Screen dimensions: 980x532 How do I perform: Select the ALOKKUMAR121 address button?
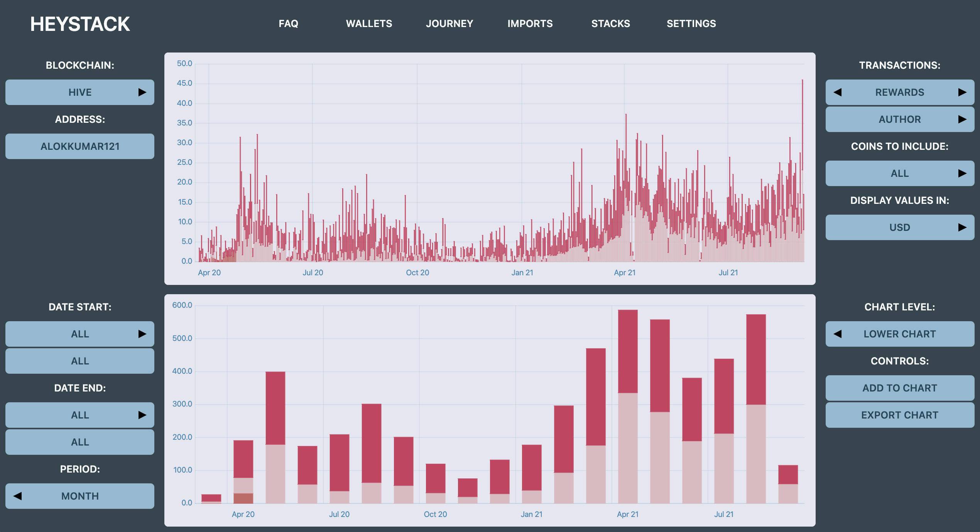point(80,146)
